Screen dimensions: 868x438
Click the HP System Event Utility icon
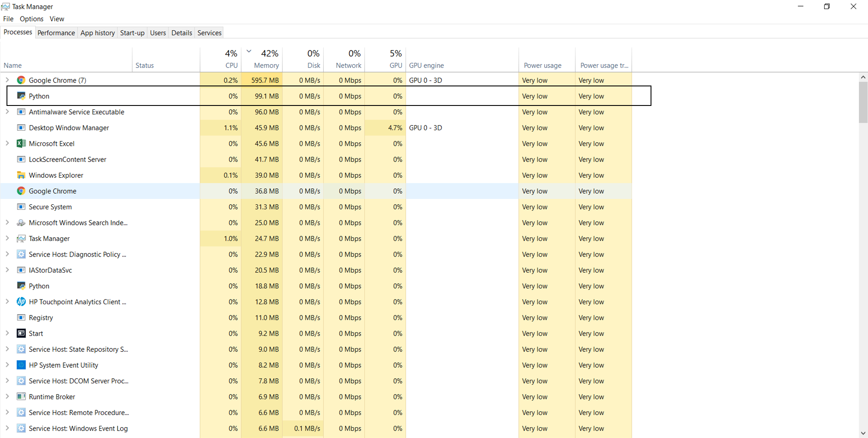pos(21,365)
